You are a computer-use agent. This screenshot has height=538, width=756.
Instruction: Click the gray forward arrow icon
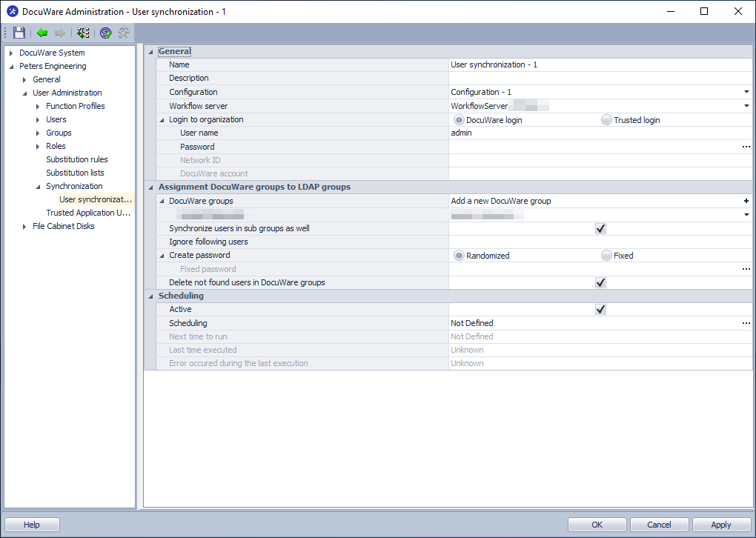60,33
